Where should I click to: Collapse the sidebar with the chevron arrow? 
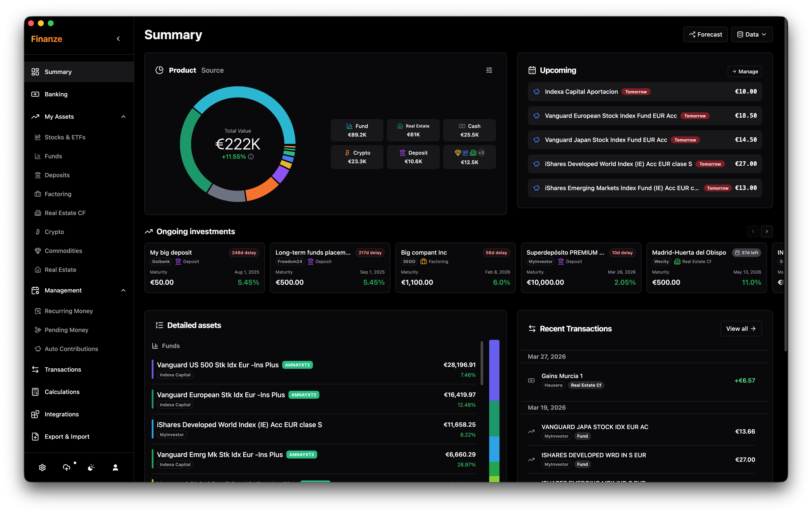coord(118,39)
